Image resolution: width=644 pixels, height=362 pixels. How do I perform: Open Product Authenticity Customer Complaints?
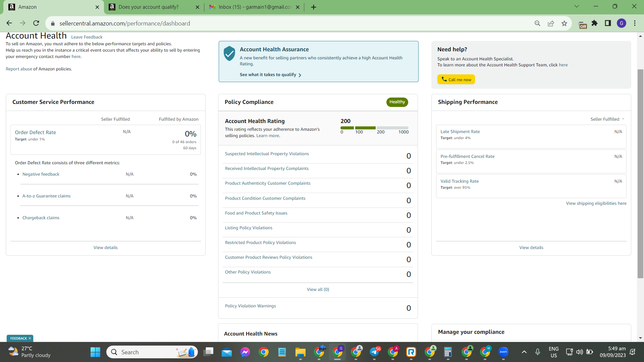(x=268, y=183)
